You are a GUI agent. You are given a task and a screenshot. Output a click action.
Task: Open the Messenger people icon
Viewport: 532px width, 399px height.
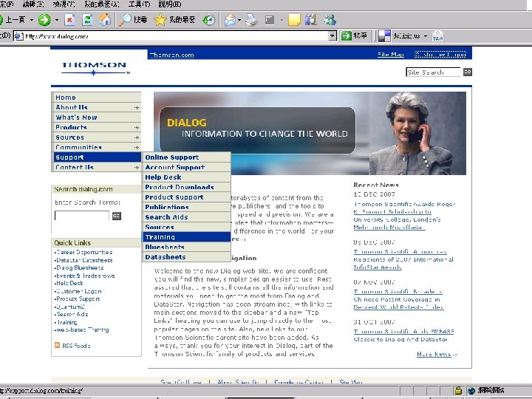[330, 20]
